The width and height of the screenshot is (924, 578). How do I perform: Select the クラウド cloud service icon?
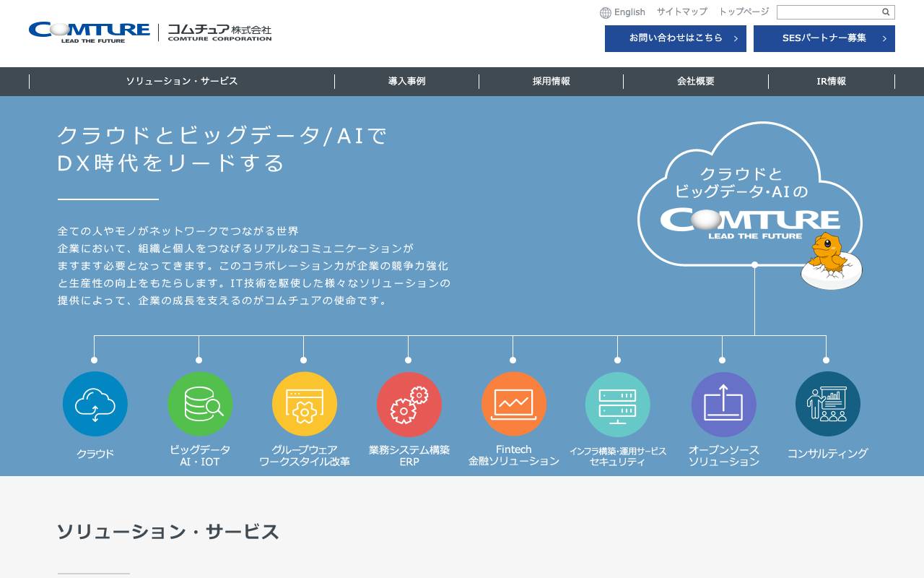tap(95, 404)
